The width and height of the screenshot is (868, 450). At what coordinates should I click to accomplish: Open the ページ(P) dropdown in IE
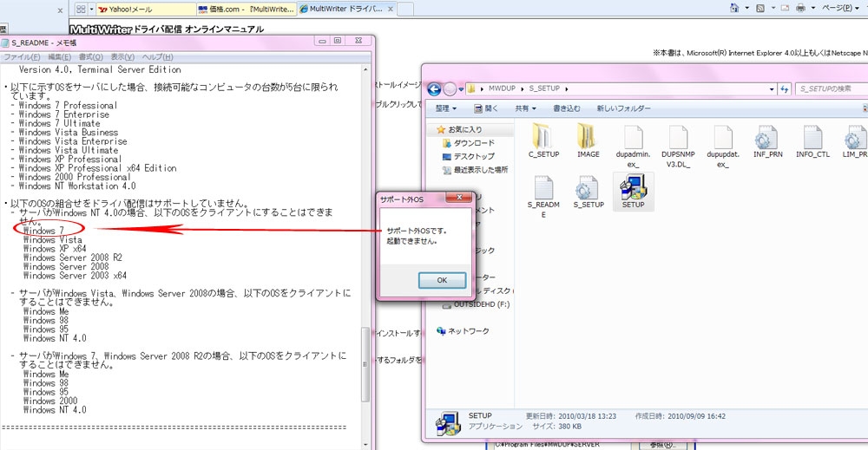[839, 8]
